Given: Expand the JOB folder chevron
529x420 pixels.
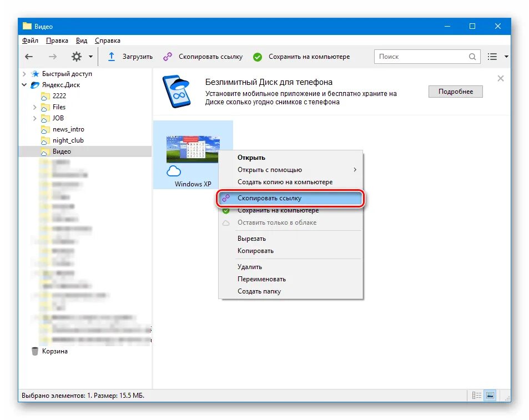Looking at the screenshot, I should pyautogui.click(x=35, y=118).
